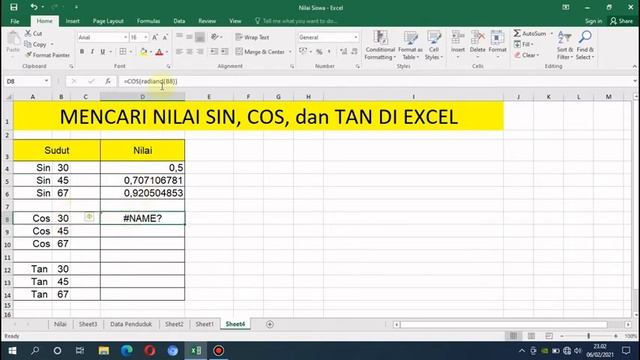Select the Data Penduduk sheet tab

click(x=131, y=324)
